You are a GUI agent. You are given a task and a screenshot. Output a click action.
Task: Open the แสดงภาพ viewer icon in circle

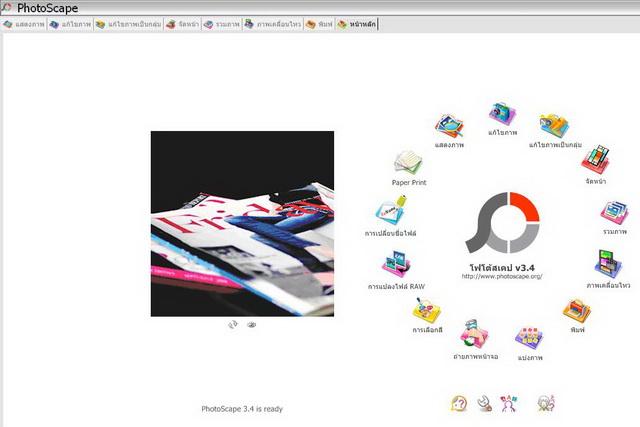coord(449,126)
